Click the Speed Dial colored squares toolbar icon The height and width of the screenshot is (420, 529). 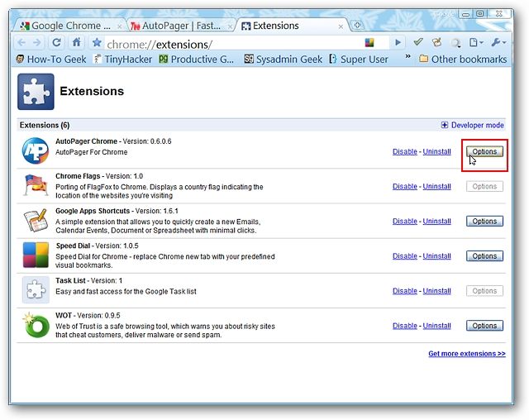(x=369, y=43)
